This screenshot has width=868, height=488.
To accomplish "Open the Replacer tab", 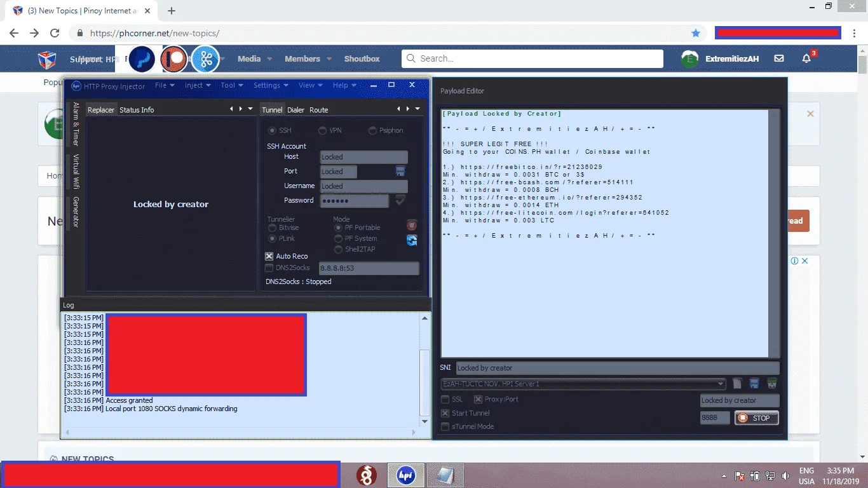I will [101, 110].
